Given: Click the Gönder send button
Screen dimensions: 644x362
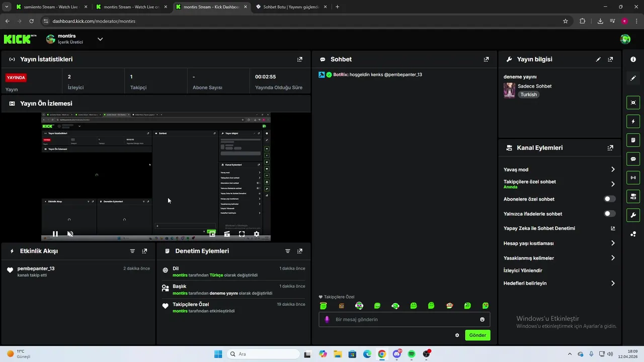Looking at the screenshot, I should pos(477,335).
